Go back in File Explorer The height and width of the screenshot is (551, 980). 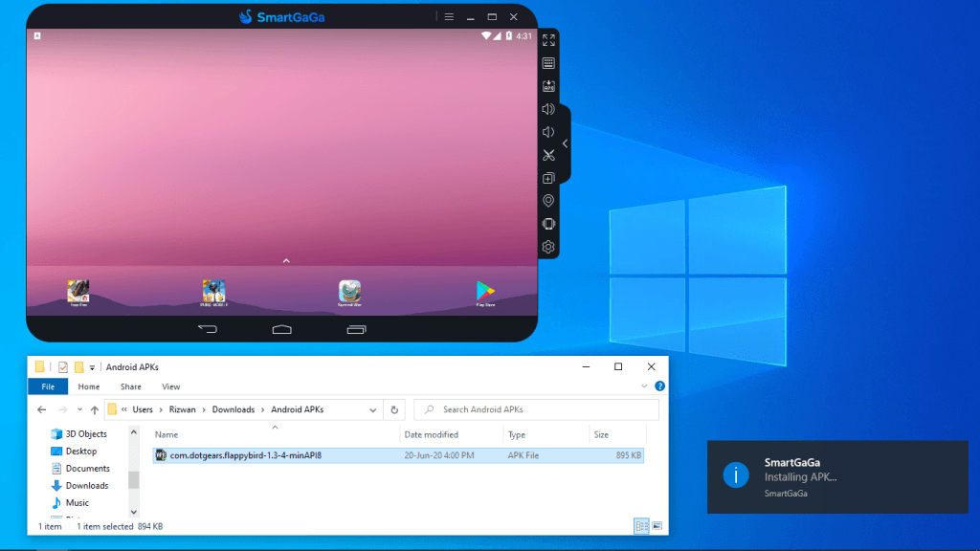(42, 409)
